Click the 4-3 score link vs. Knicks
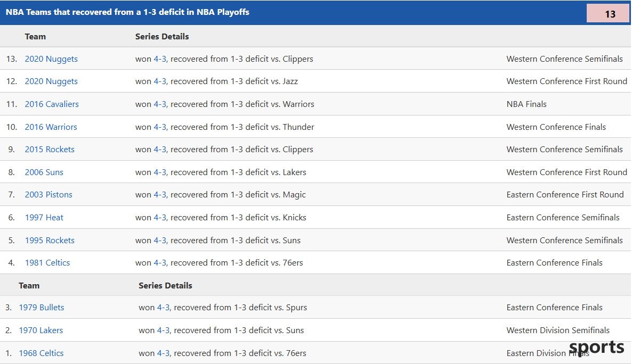Image resolution: width=632 pixels, height=364 pixels. pyautogui.click(x=160, y=218)
